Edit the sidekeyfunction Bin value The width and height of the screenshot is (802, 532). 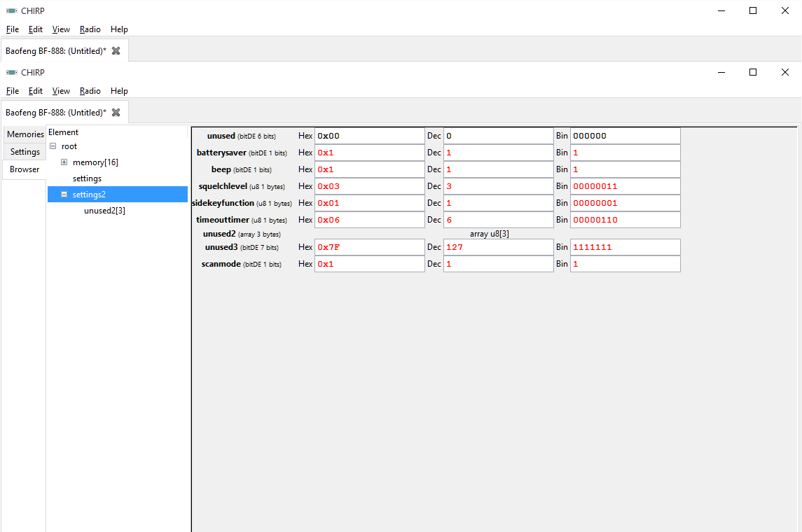pos(625,204)
